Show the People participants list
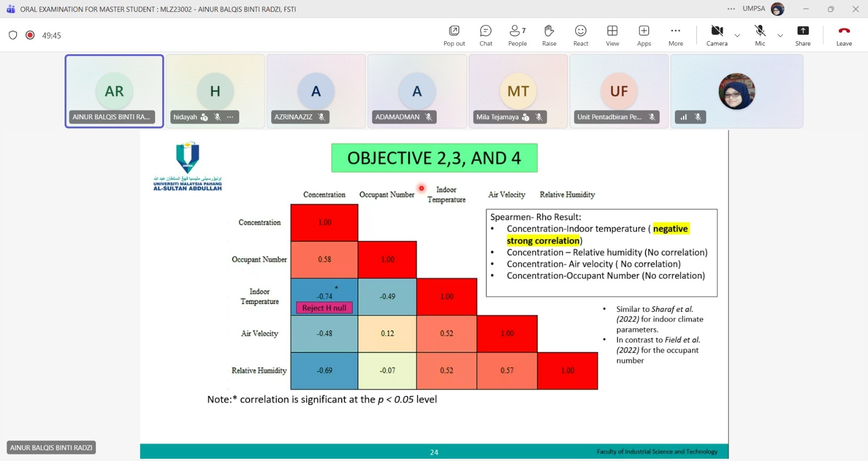Viewport: 868px width, 461px height. coord(517,35)
